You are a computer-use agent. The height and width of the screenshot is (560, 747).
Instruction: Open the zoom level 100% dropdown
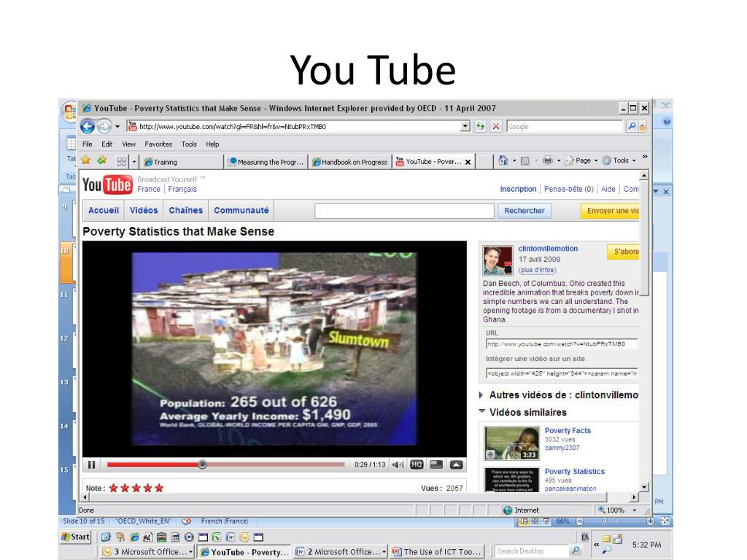(x=634, y=510)
